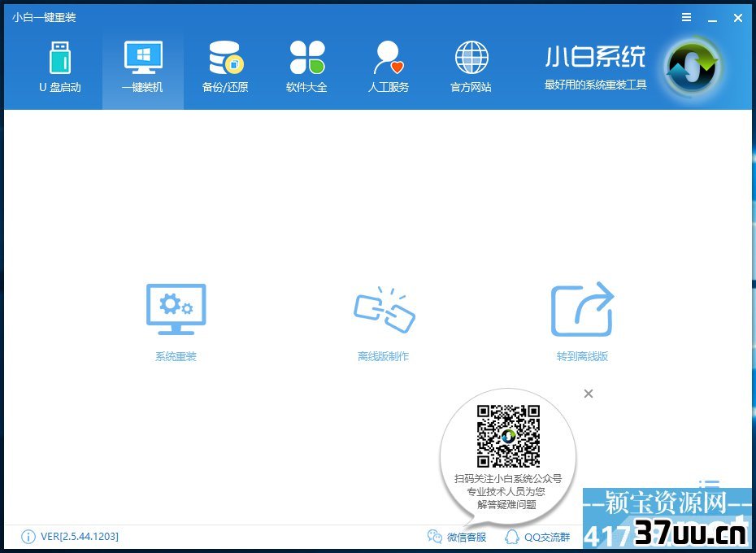Click the 小白系统 brand title text
756x553 pixels.
pyautogui.click(x=595, y=57)
